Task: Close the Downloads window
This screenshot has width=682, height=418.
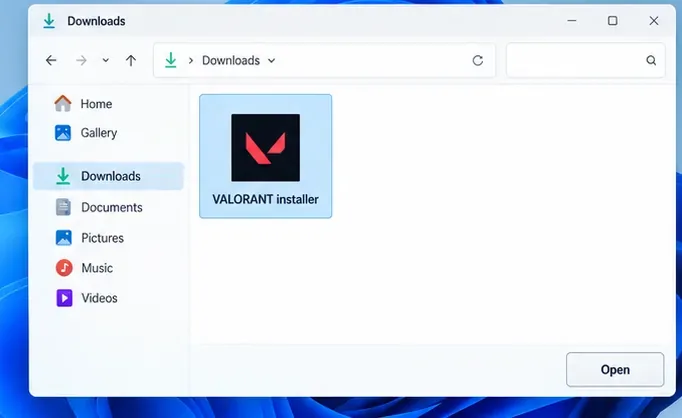Action: point(654,20)
